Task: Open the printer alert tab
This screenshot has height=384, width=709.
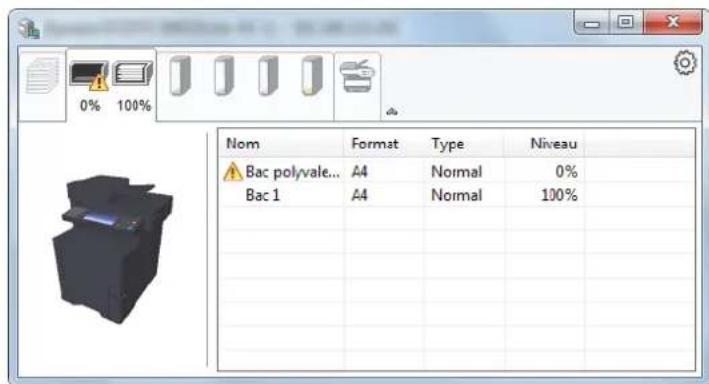Action: [357, 86]
